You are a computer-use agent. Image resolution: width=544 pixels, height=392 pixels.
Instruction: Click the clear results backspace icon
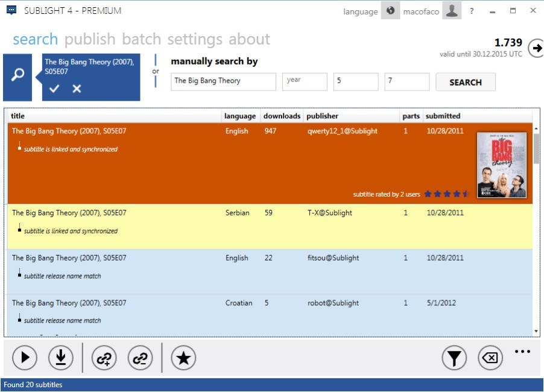490,358
